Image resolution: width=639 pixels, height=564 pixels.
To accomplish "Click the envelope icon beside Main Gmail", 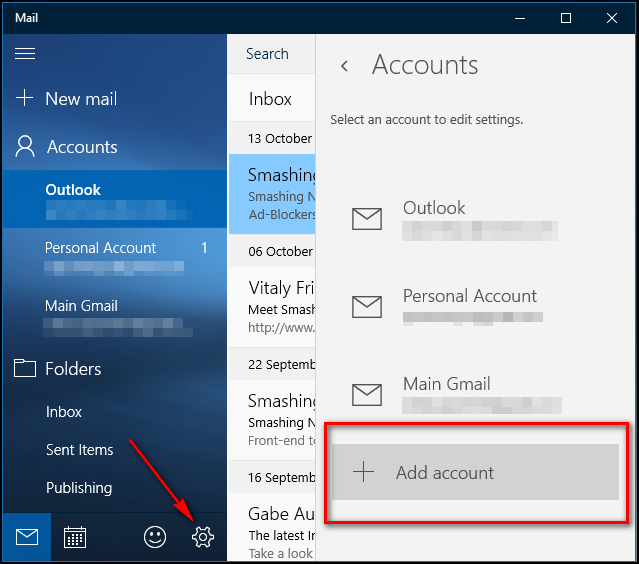I will (x=367, y=394).
